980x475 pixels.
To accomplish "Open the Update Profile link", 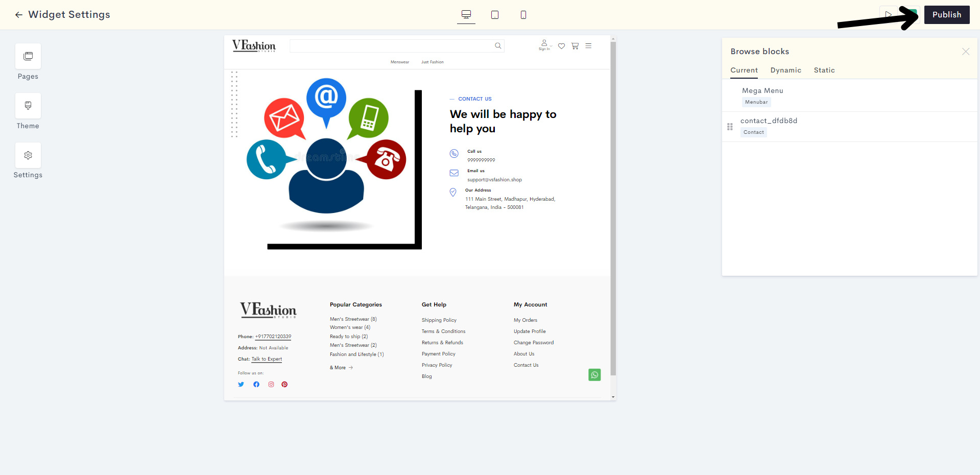I will 530,331.
